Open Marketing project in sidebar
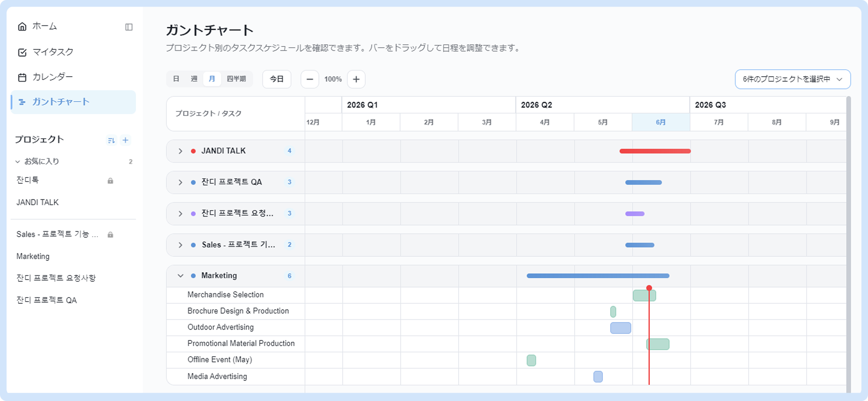 33,256
